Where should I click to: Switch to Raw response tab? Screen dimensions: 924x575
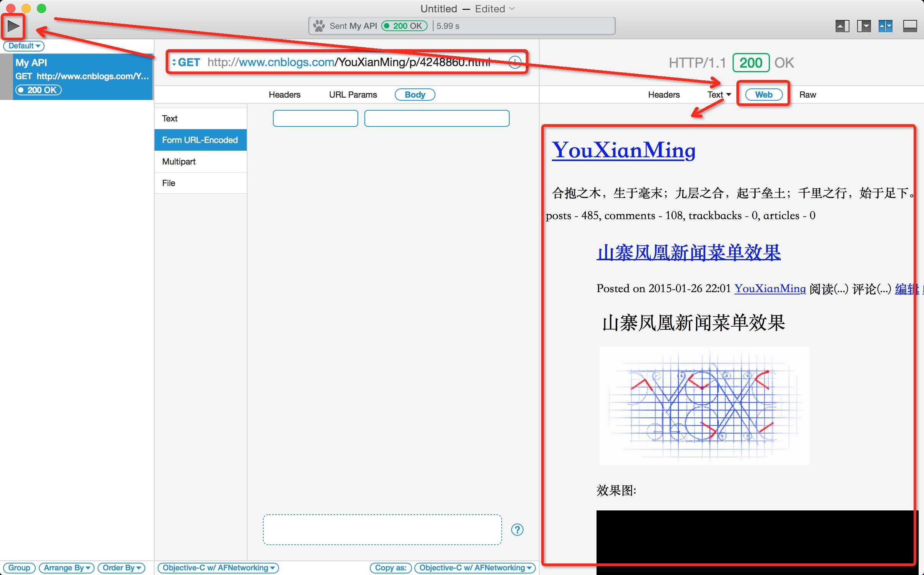click(808, 95)
